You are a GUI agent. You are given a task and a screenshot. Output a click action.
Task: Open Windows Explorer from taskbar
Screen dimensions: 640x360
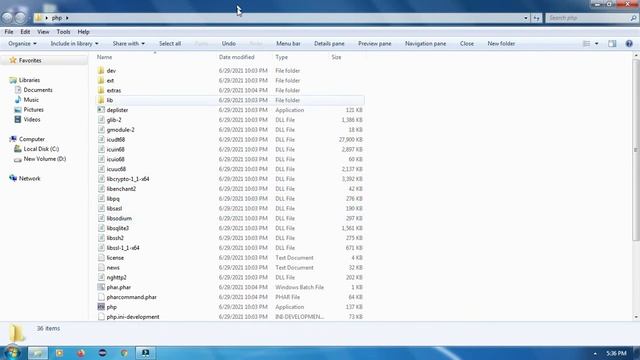(38, 353)
